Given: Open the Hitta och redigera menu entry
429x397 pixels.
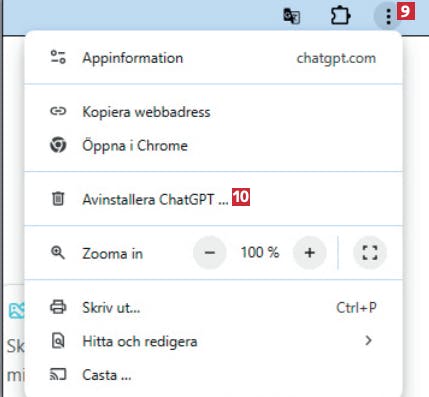Looking at the screenshot, I should (x=213, y=341).
